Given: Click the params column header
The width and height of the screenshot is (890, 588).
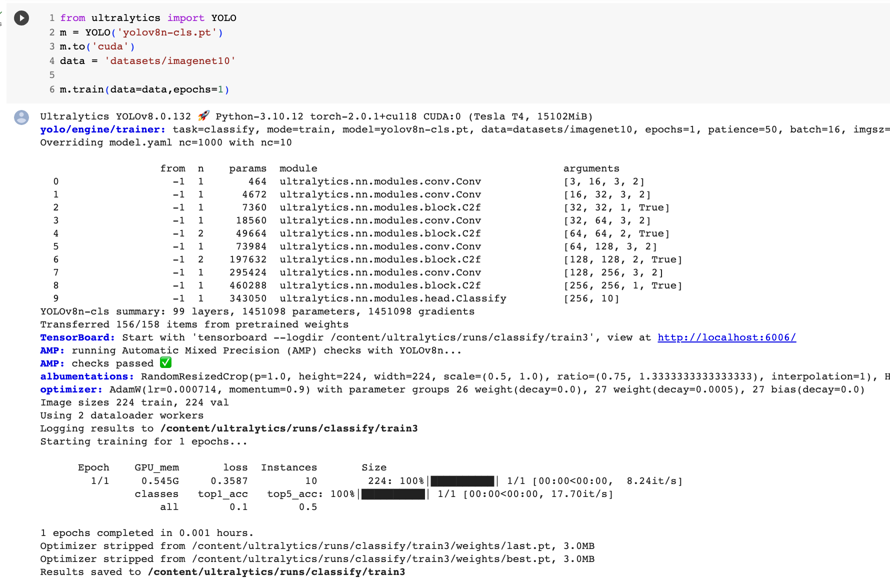Looking at the screenshot, I should click(247, 168).
